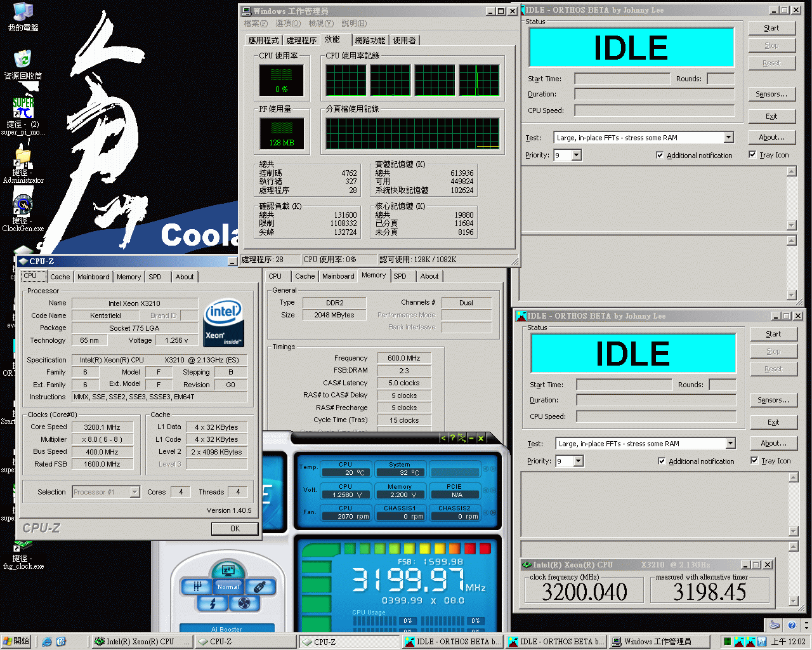Open the Administrator folder shortcut icon
The image size is (812, 650).
click(x=23, y=157)
